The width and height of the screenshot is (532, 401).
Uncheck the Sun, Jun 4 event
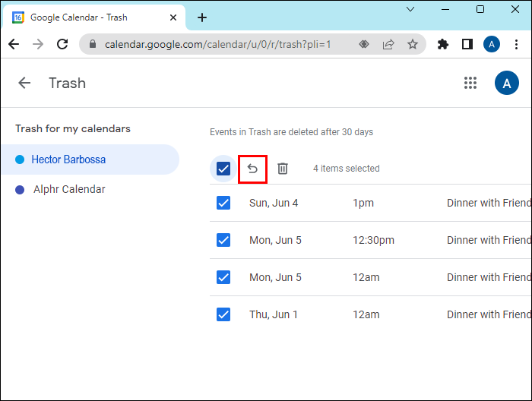pos(223,203)
